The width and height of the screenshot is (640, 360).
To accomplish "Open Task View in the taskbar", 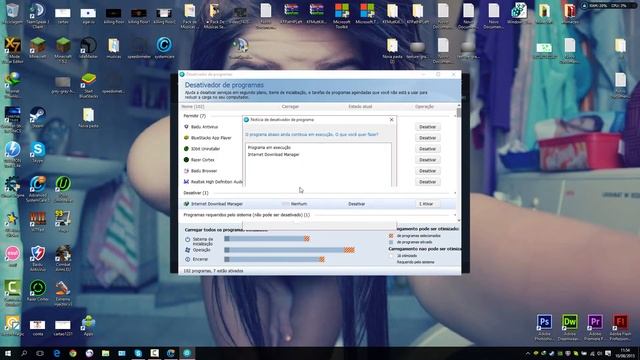I will tap(40, 353).
